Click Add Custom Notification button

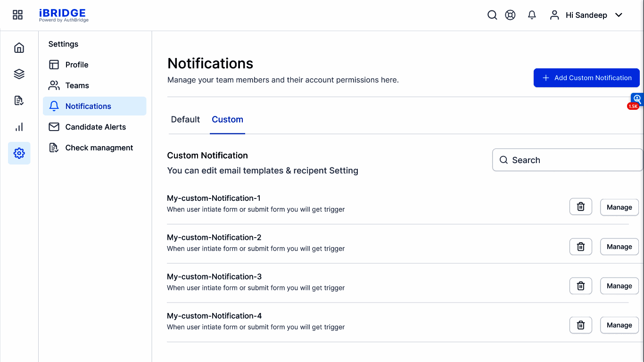586,78
